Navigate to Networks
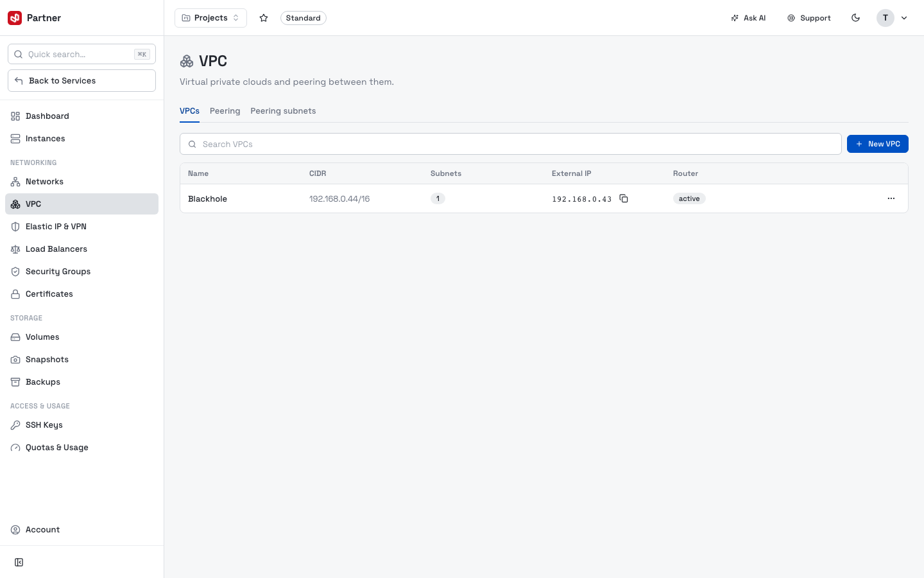This screenshot has width=924, height=578. (x=81, y=182)
